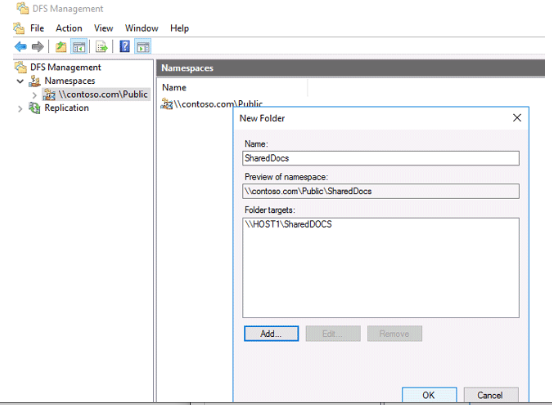Click the Add... button

tap(271, 334)
